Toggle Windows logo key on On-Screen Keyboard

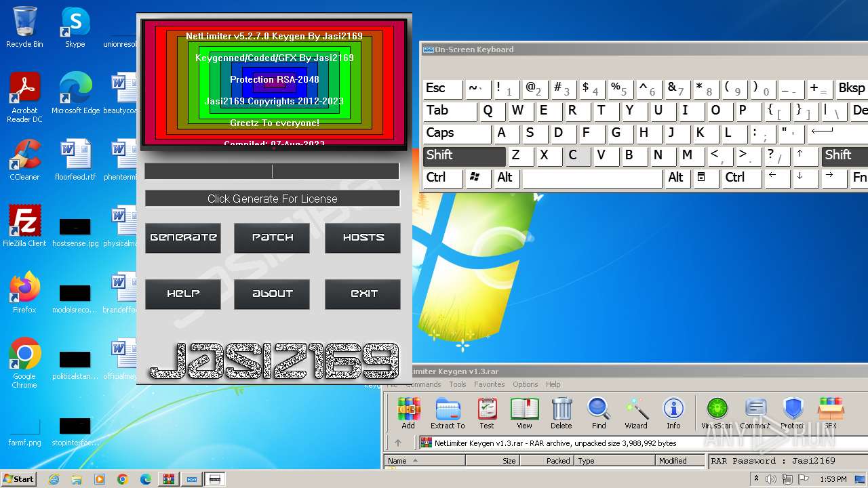477,178
